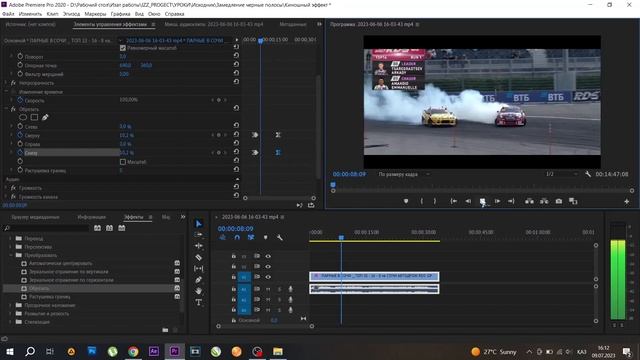Collapse the Преобразовать effects folder
Image resolution: width=640 pixels, height=360 pixels.
tap(11, 255)
